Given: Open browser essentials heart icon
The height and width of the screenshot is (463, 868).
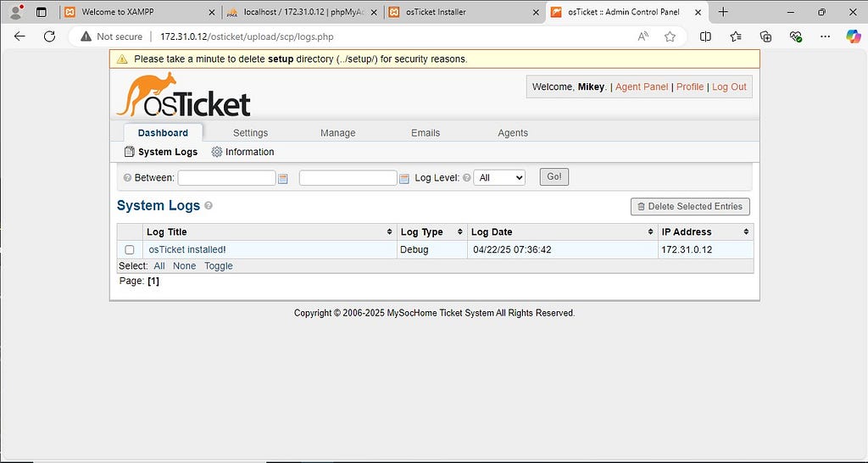Looking at the screenshot, I should 795,36.
